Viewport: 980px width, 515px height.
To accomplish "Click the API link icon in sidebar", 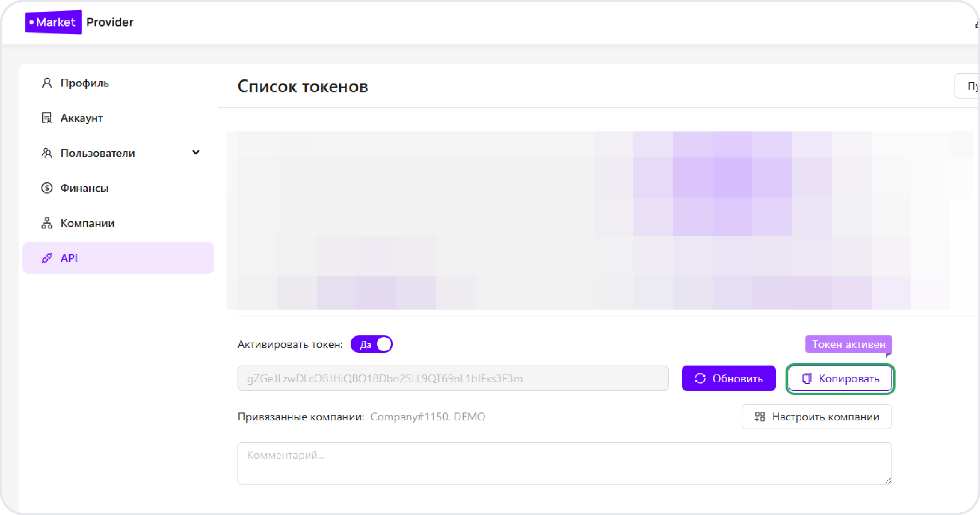I will [x=47, y=258].
